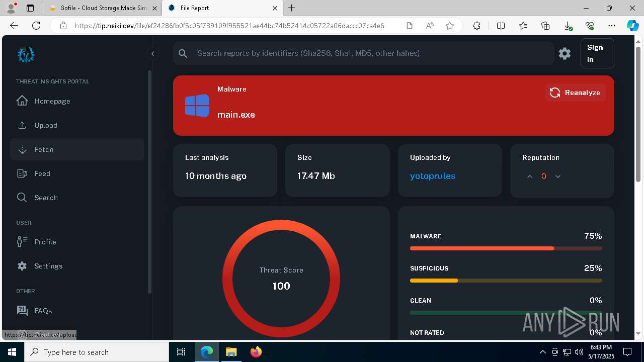Image resolution: width=644 pixels, height=362 pixels.
Task: Select Fetch in the sidebar
Action: [77, 149]
